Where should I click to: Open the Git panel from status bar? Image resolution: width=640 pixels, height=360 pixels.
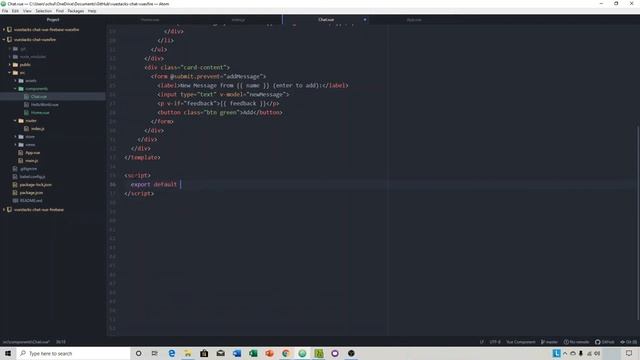[628, 342]
